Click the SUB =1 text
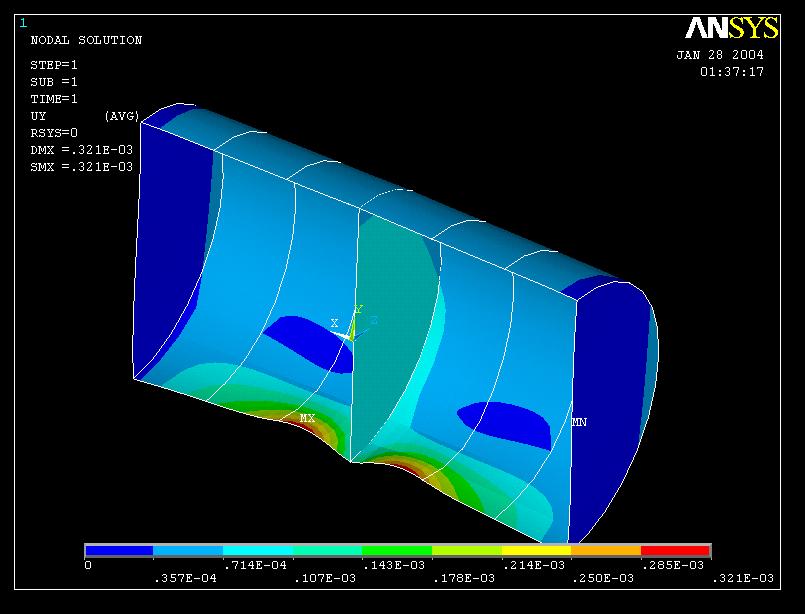 click(54, 82)
